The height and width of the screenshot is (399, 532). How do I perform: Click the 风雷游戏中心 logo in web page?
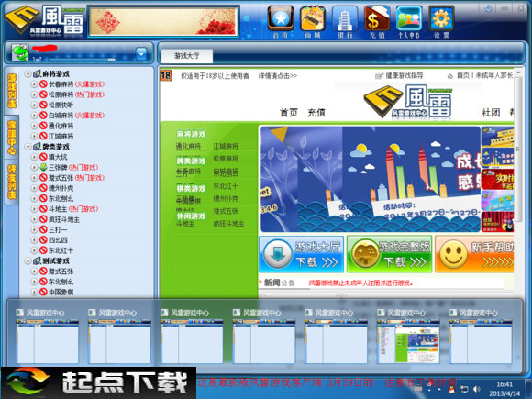coord(408,102)
